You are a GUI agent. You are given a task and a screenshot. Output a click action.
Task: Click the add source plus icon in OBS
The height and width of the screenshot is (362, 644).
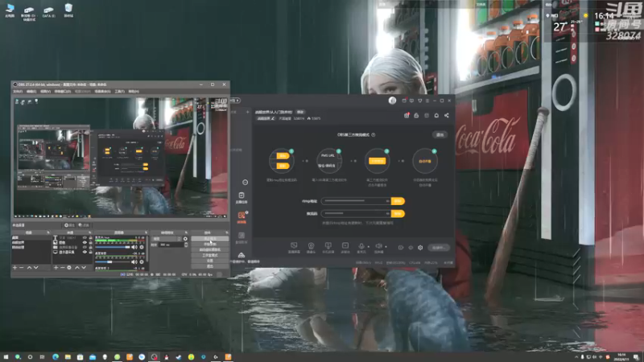coord(56,267)
